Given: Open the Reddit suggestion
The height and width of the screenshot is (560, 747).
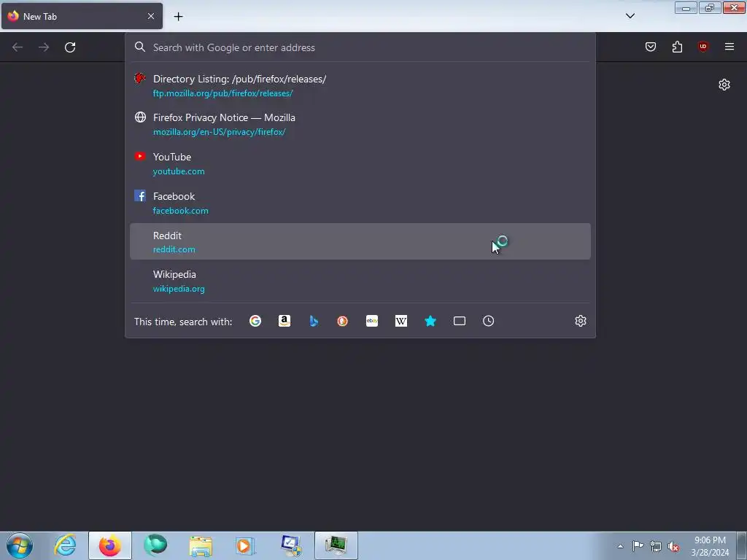Looking at the screenshot, I should point(360,241).
